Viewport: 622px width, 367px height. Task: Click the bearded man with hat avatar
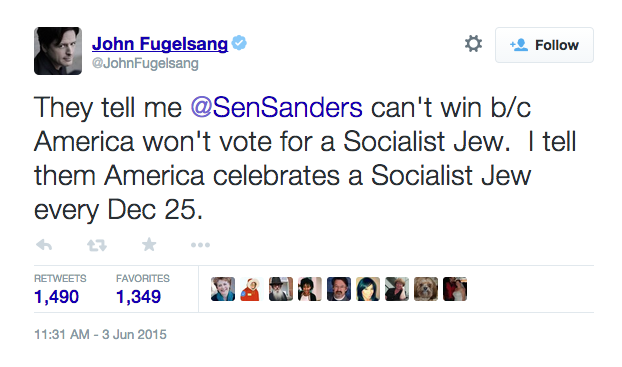coord(281,289)
